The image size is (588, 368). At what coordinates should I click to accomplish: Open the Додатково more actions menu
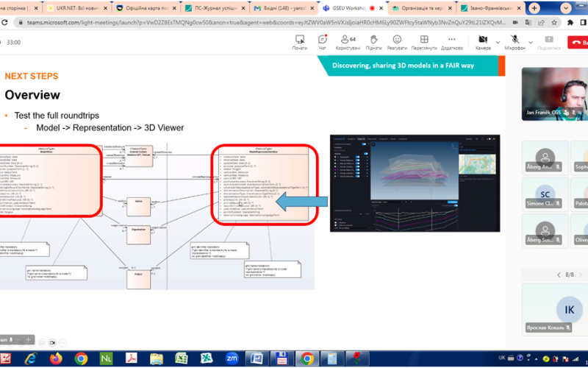pyautogui.click(x=452, y=43)
